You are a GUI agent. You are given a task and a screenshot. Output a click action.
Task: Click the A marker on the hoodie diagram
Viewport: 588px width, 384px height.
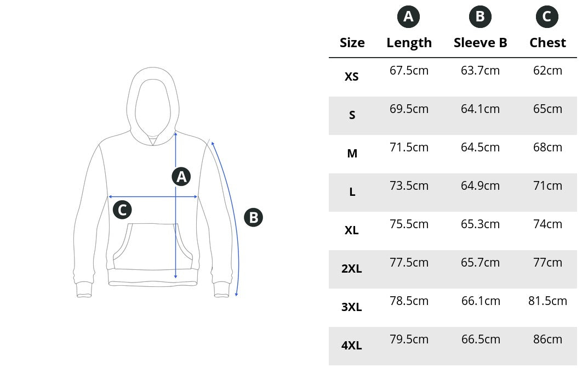(x=181, y=177)
